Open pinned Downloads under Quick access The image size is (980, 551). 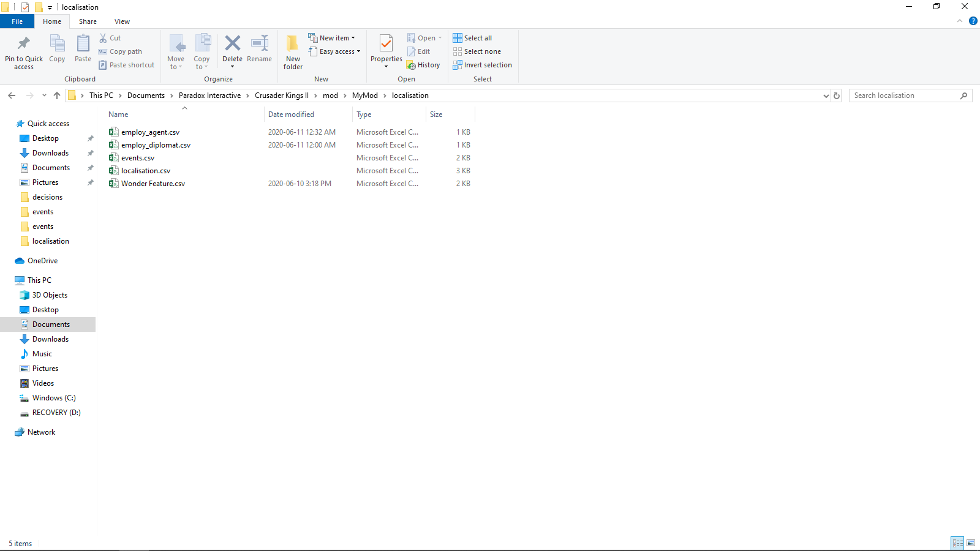click(50, 153)
